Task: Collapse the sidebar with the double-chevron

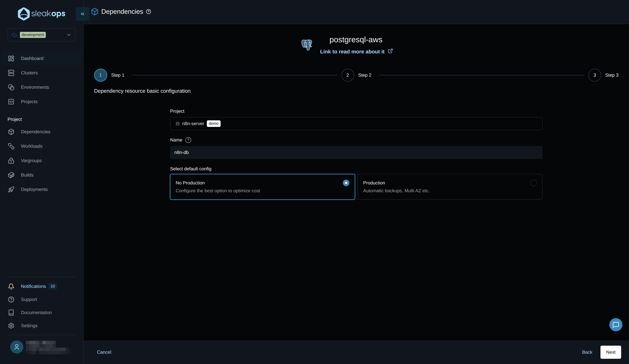Action: [x=82, y=14]
